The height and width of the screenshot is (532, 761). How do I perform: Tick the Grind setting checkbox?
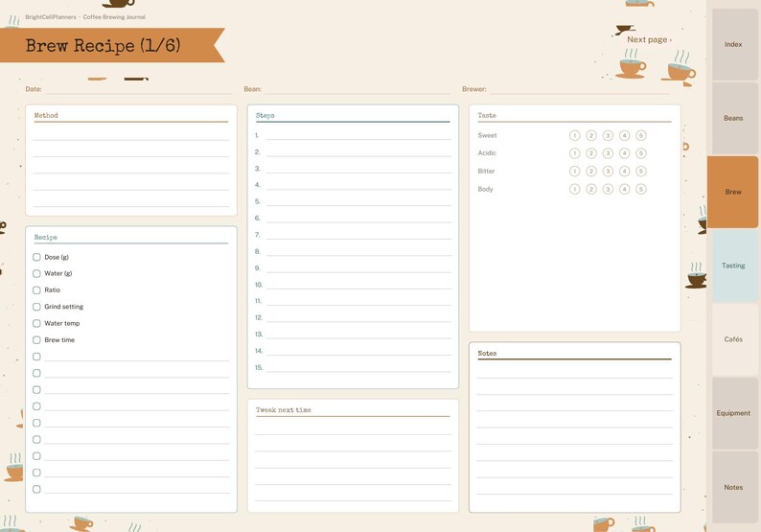click(36, 307)
